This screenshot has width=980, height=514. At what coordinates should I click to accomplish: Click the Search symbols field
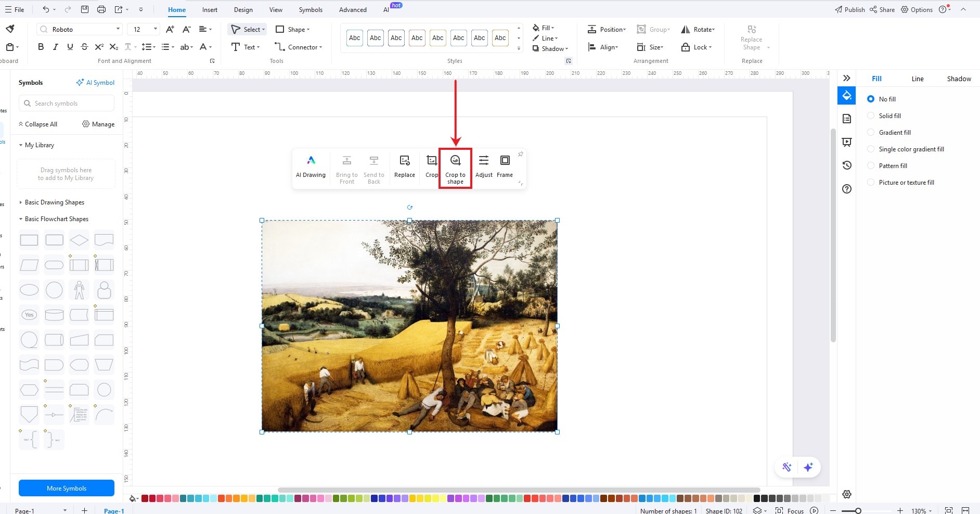tap(67, 103)
